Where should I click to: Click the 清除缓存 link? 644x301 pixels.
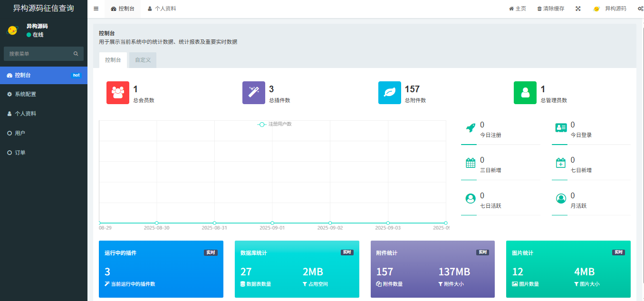[x=550, y=9]
